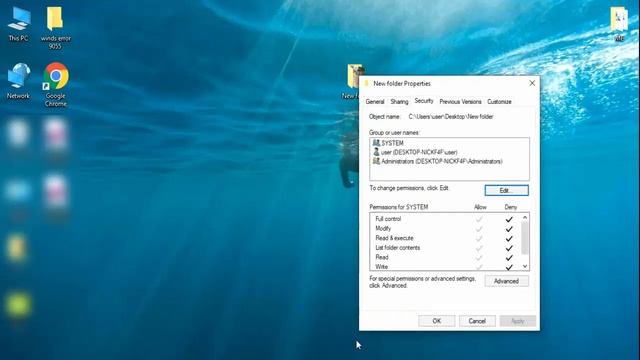Click the SYSTEM group icon in user list
This screenshot has width=640, height=360.
click(x=376, y=143)
